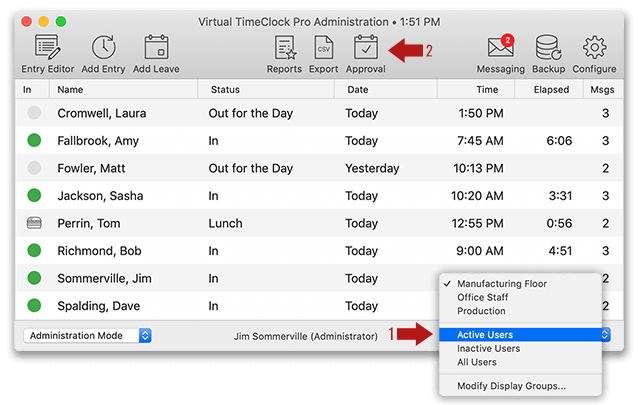Click Laura Cromwell's gray status dot

click(x=34, y=113)
